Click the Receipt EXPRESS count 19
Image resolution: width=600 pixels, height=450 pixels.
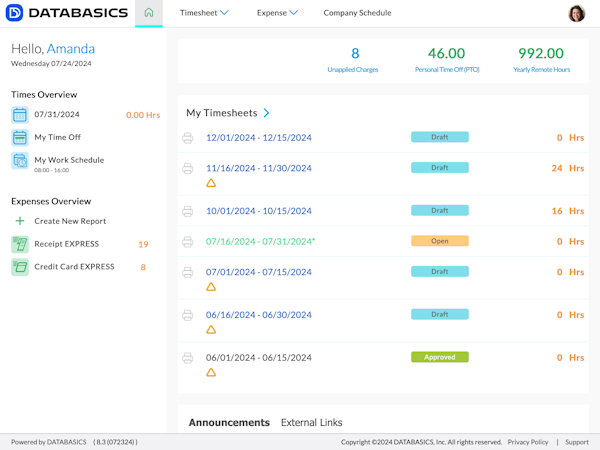143,245
